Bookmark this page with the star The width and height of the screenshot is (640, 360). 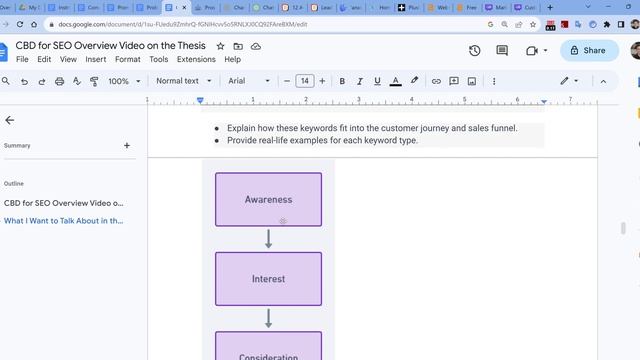pos(533,24)
